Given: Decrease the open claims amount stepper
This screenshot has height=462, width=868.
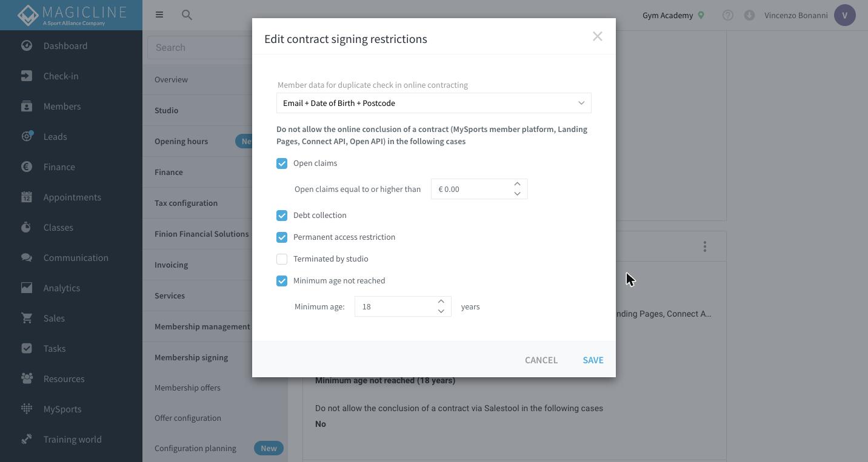Looking at the screenshot, I should pyautogui.click(x=518, y=194).
